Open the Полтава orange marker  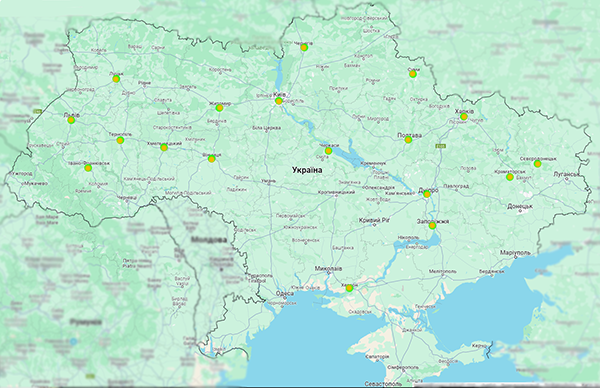click(x=408, y=140)
